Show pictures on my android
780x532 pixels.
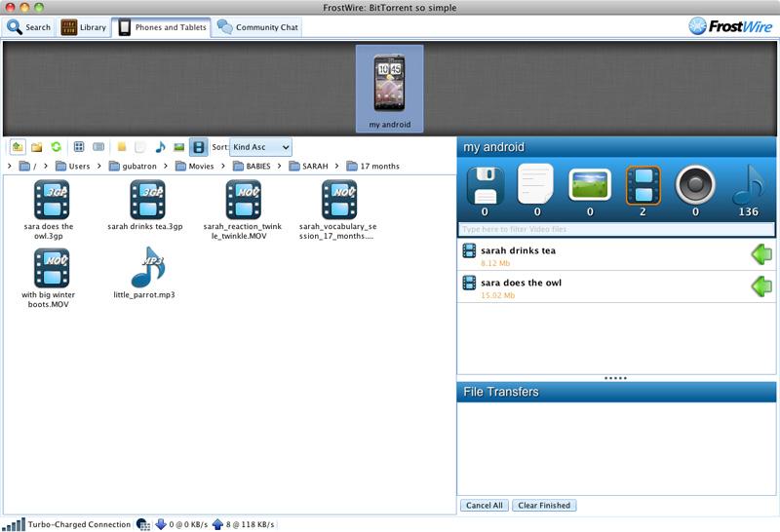[590, 191]
